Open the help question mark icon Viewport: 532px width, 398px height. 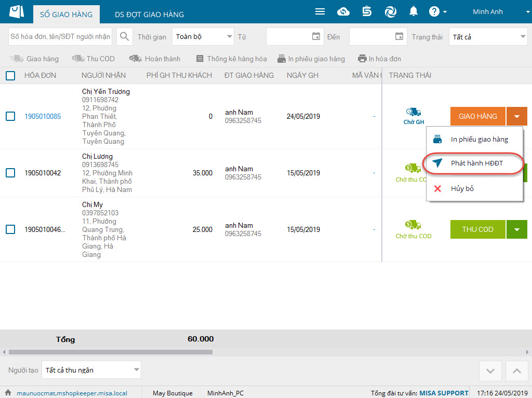point(434,11)
